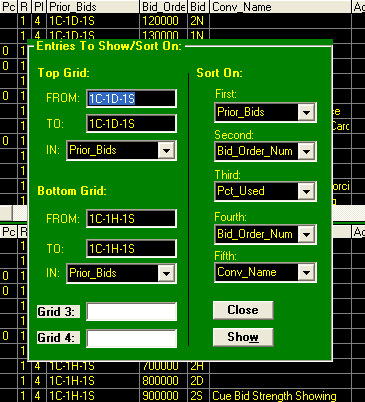This screenshot has width=365, height=402.
Task: Click the Cue Bid Strength Showing cell
Action: click(x=281, y=396)
